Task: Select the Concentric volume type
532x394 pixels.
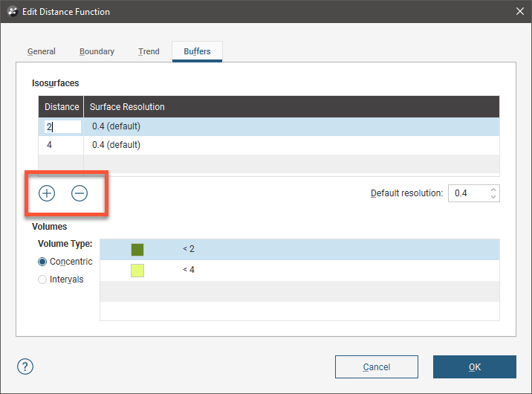Action: 42,262
